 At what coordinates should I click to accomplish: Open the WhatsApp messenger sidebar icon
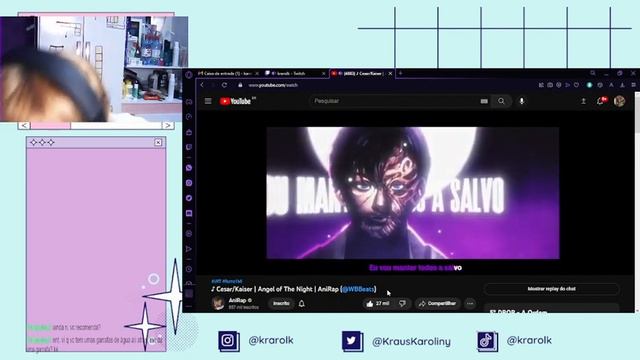pyautogui.click(x=189, y=168)
